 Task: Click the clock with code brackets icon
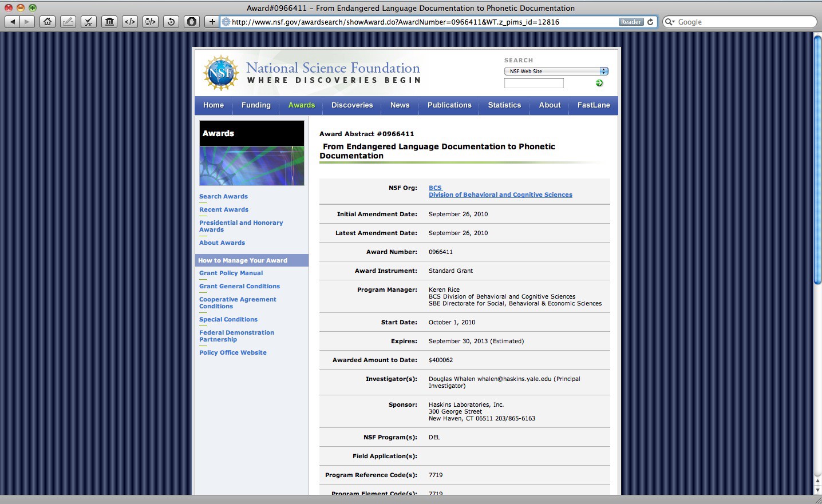[x=151, y=22]
